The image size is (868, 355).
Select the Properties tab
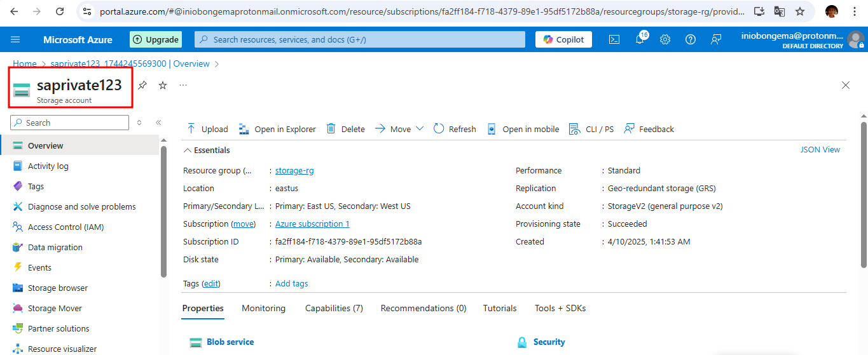coord(203,309)
